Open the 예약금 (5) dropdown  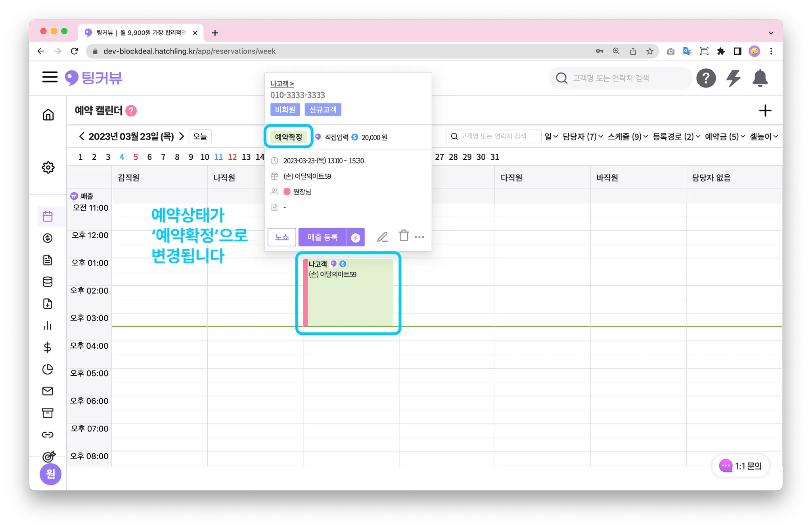coord(725,136)
